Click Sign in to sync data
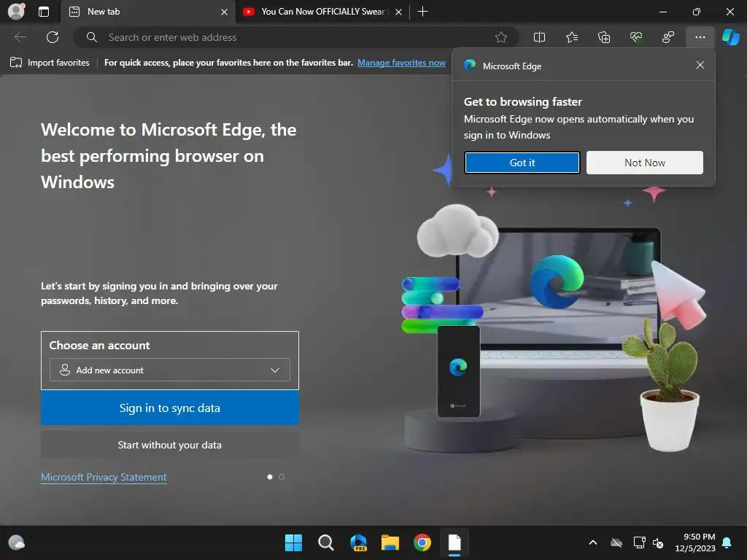Viewport: 747px width, 560px height. click(x=169, y=408)
